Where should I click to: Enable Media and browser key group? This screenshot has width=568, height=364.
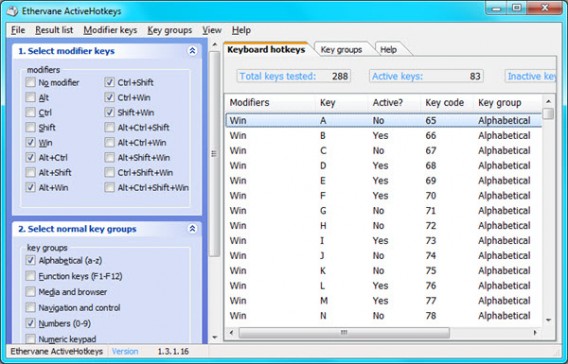tap(30, 292)
